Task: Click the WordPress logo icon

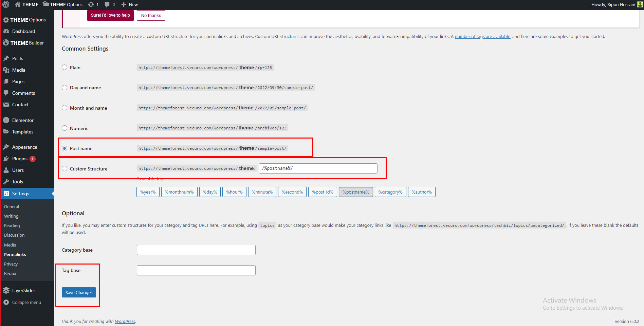Action: (x=6, y=4)
